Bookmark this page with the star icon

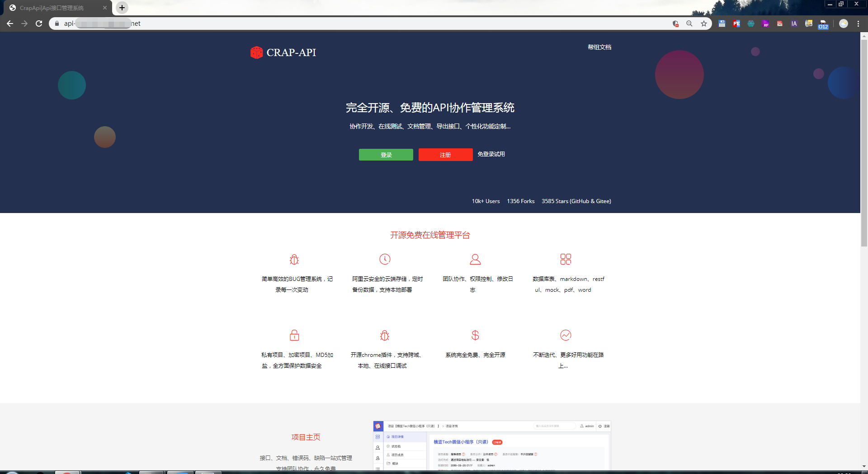pyautogui.click(x=704, y=24)
